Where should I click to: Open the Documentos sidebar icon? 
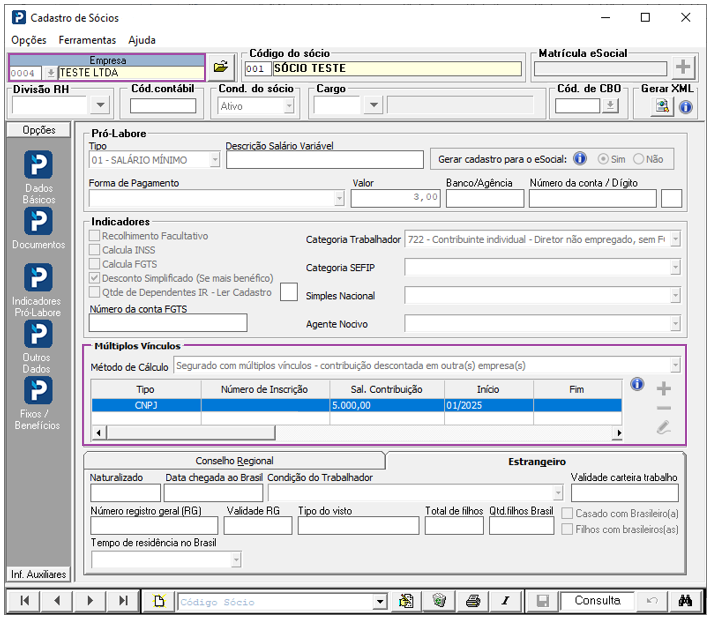[38, 221]
